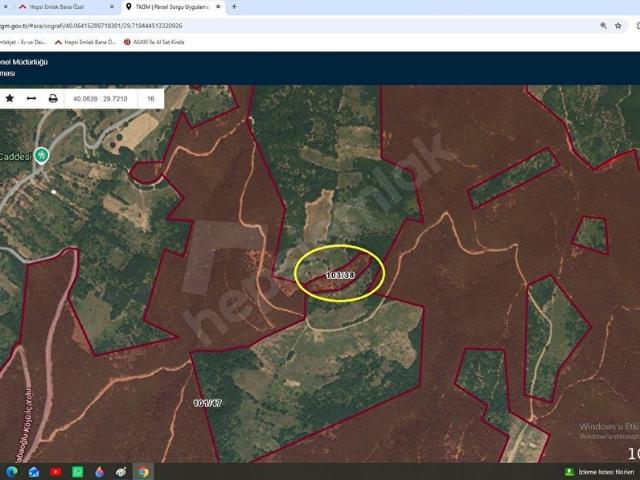The height and width of the screenshot is (480, 640).
Task: Click the printer icon in map toolbar
Action: [53, 98]
